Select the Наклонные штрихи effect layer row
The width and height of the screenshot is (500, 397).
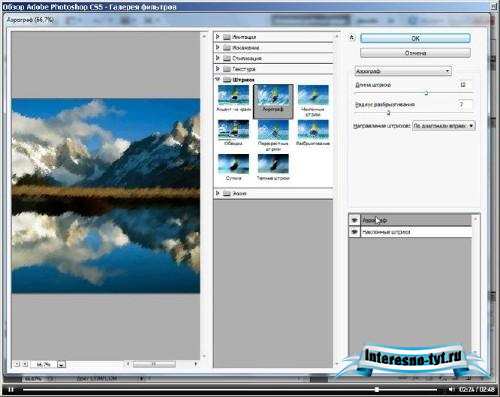tap(410, 232)
